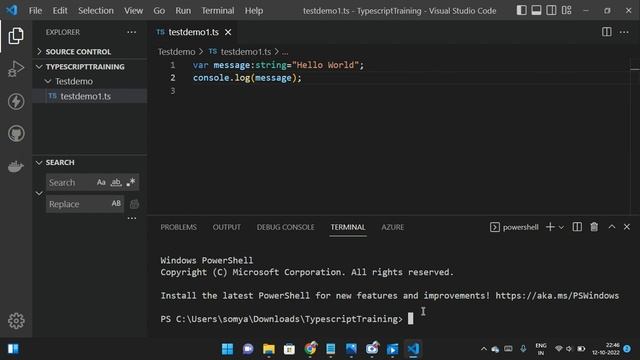Split the terminal
The image size is (640, 360).
[577, 227]
